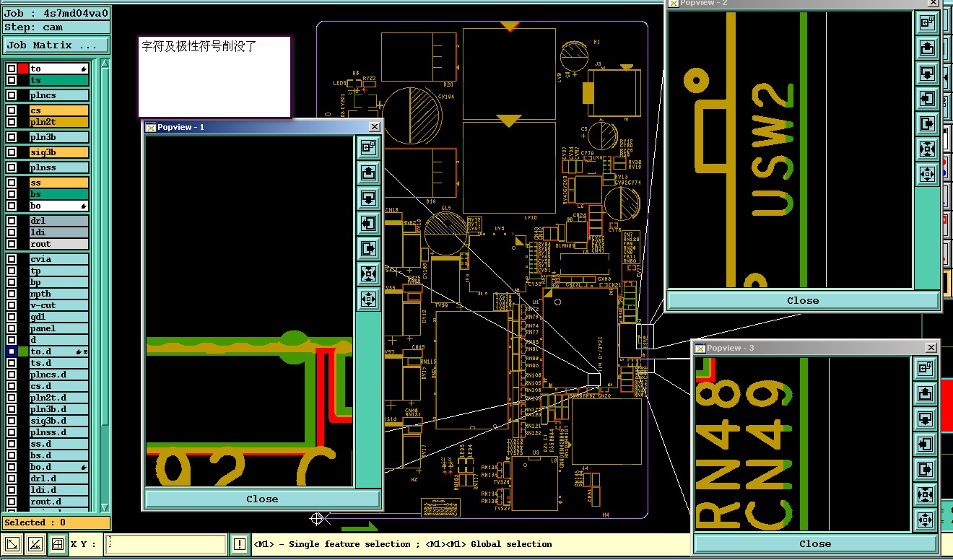
Task: Click the first snap icon left of X Y
Action: point(12,544)
